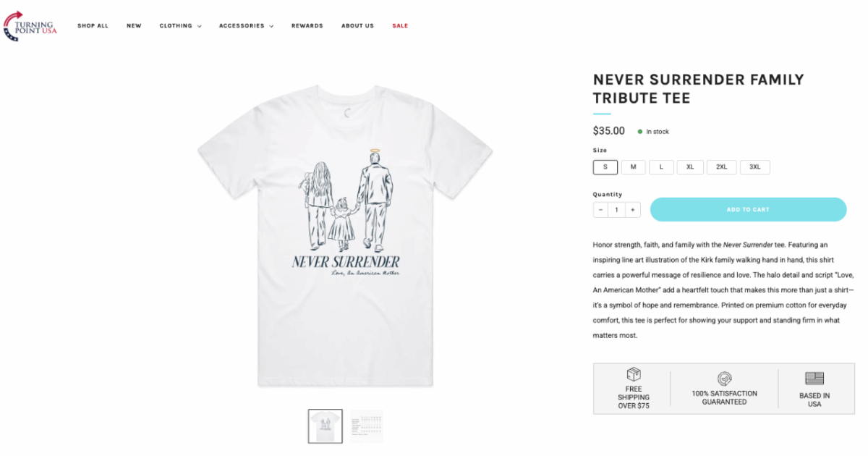Viewport: 868px width, 456px height.
Task: Click the free shipping box icon
Action: click(634, 375)
